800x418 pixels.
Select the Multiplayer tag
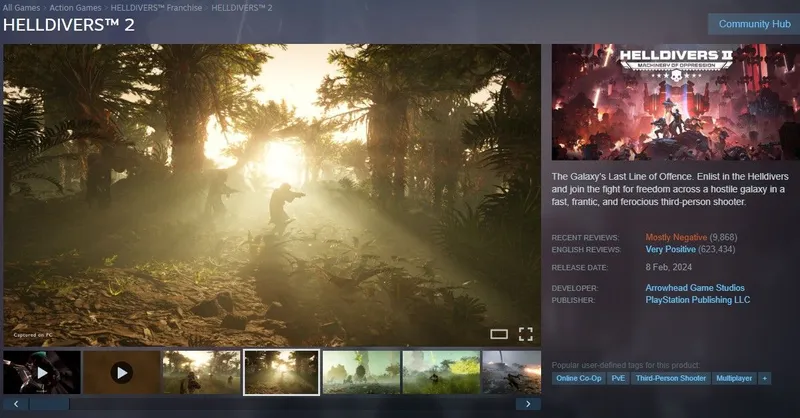(x=734, y=378)
